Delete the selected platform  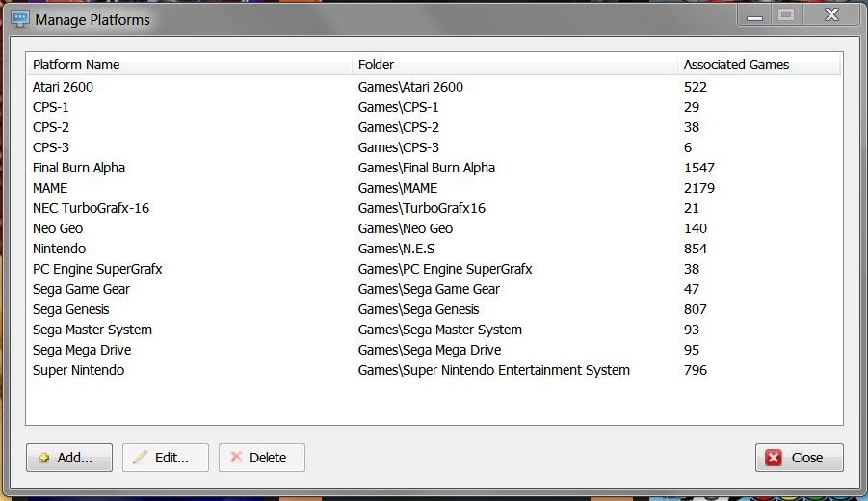(262, 458)
